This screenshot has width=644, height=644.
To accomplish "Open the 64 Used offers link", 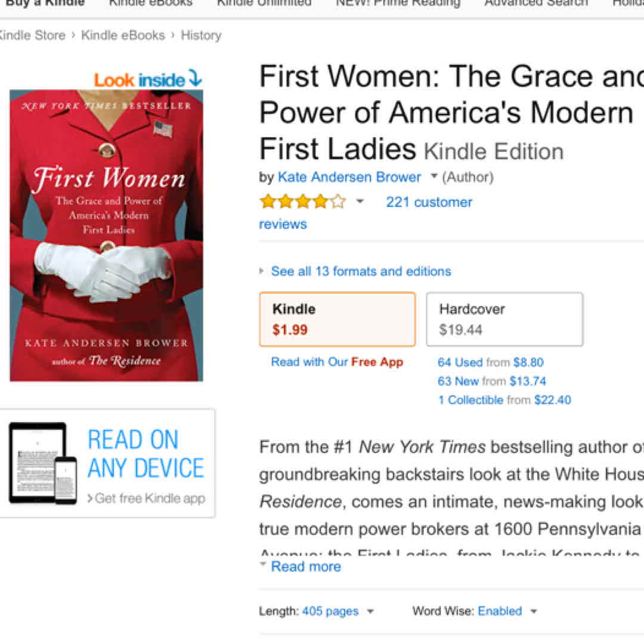I will click(x=460, y=363).
